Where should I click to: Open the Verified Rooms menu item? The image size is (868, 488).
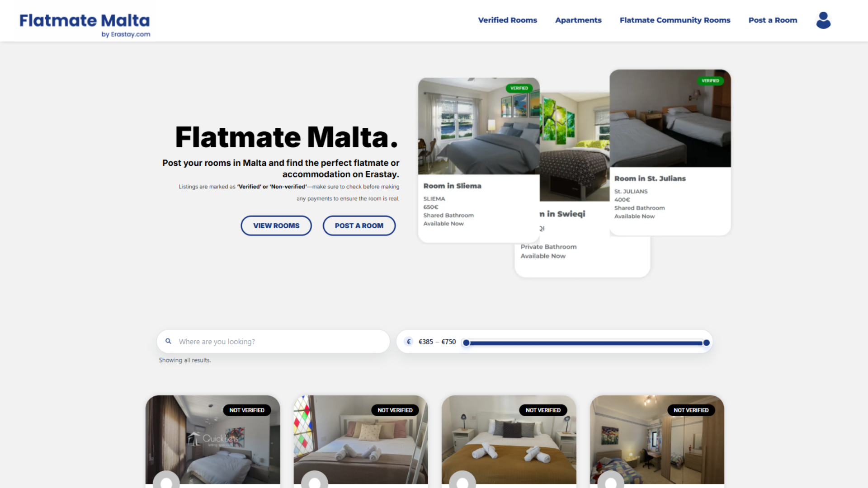(507, 20)
